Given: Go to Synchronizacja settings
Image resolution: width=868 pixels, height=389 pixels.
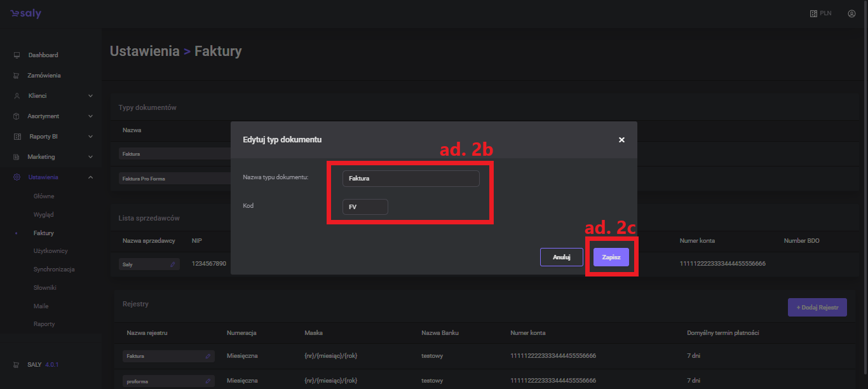Looking at the screenshot, I should [54, 270].
